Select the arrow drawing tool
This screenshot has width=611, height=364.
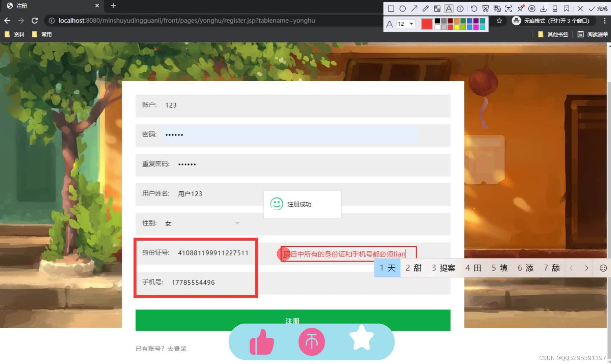coord(414,8)
